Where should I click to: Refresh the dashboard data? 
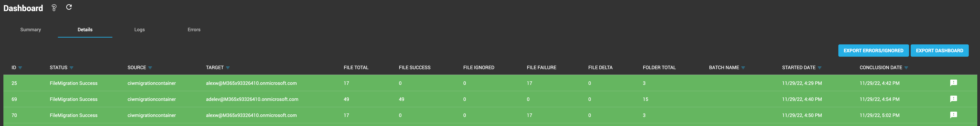tap(68, 7)
